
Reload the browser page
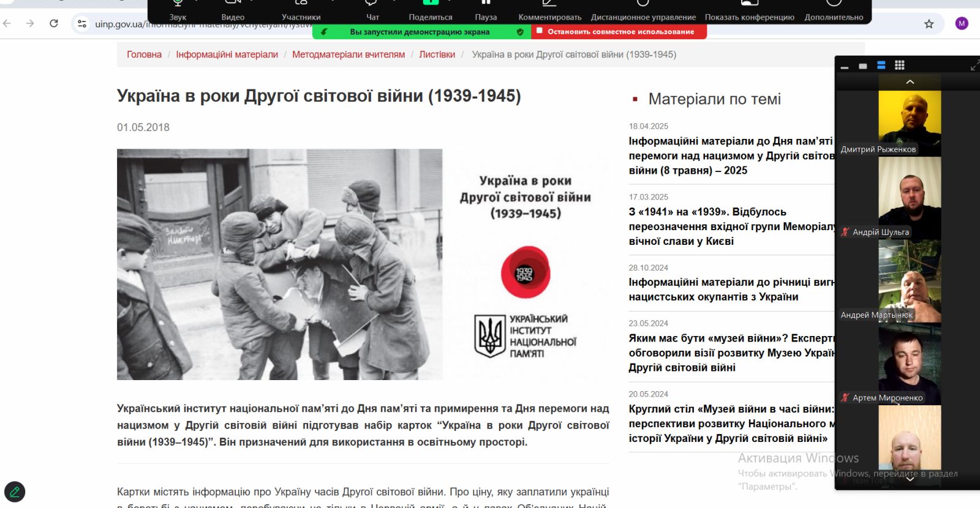pyautogui.click(x=54, y=23)
